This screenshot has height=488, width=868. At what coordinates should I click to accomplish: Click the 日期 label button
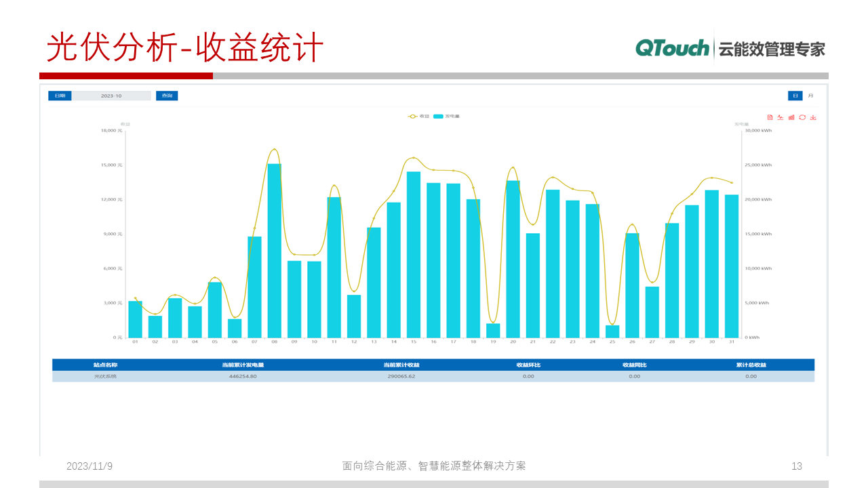60,96
